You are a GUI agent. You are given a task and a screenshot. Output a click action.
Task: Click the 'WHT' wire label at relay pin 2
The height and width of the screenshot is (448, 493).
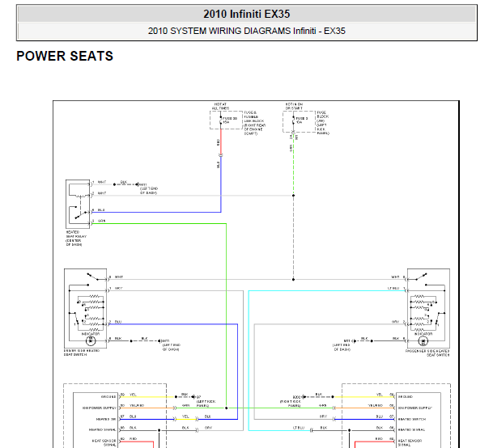[102, 193]
